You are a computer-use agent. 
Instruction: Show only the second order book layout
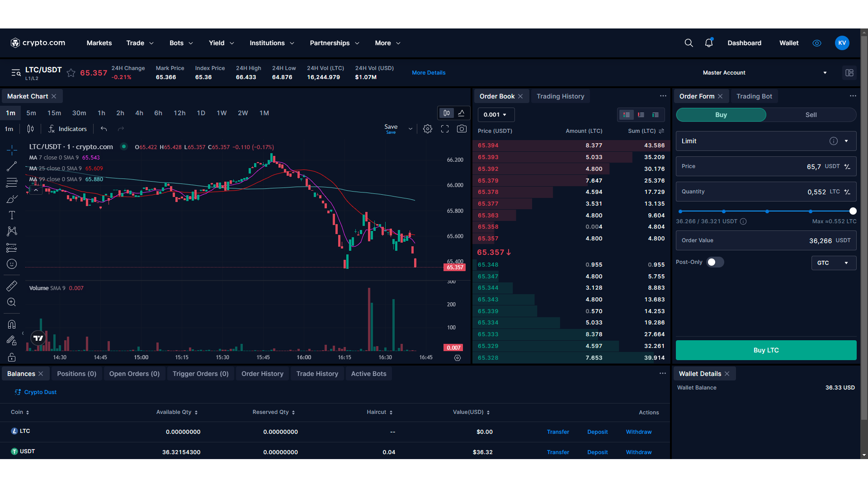[641, 115]
